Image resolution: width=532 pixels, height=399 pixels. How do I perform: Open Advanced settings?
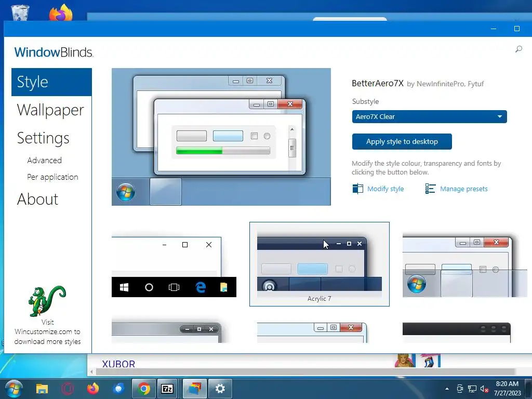(45, 160)
